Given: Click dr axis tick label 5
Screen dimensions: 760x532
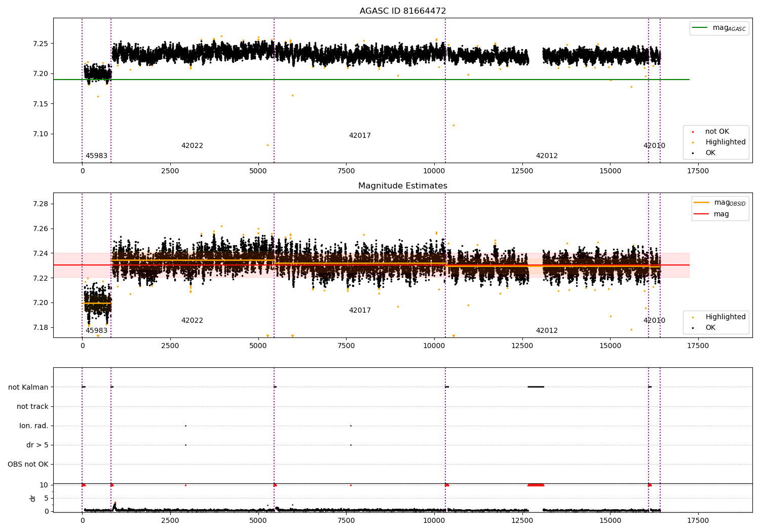Looking at the screenshot, I should pos(46,498).
